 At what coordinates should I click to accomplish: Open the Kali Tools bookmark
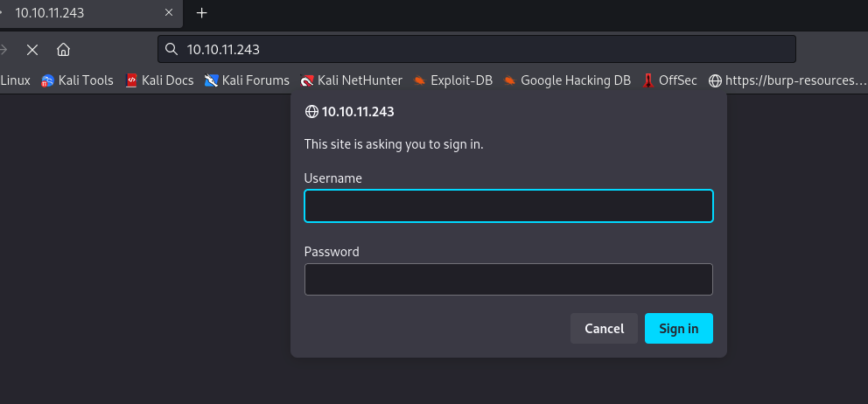[x=77, y=80]
